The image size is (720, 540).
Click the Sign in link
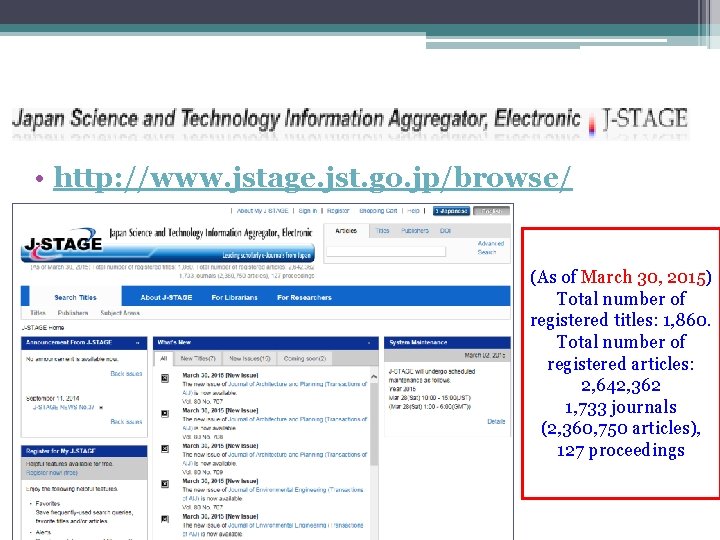(x=308, y=211)
